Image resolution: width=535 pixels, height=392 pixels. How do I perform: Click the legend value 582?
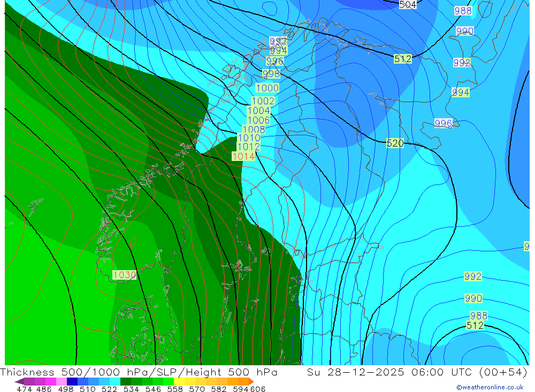(x=219, y=389)
